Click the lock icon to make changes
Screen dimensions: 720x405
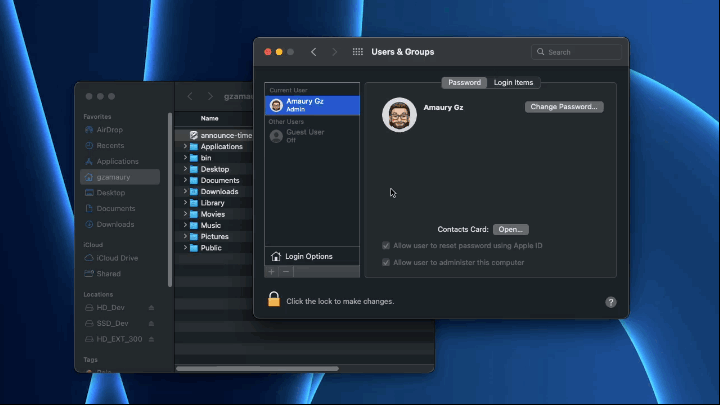point(274,299)
